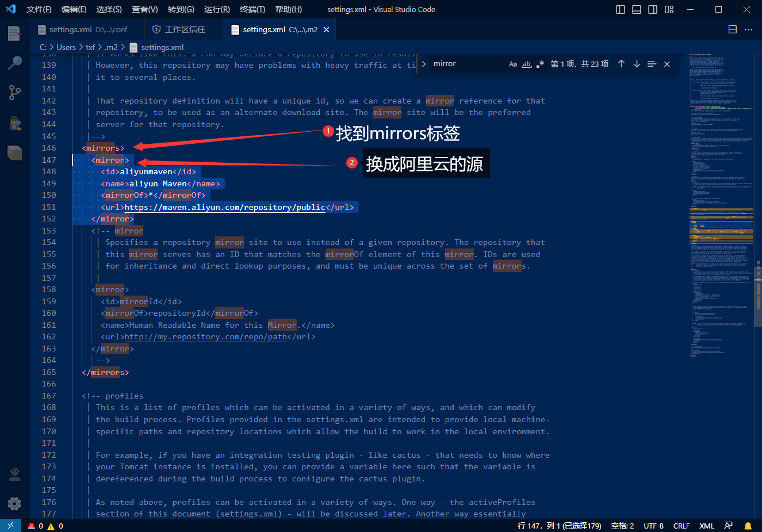762x532 pixels.
Task: Open the 运行(R) menu
Action: click(x=217, y=9)
